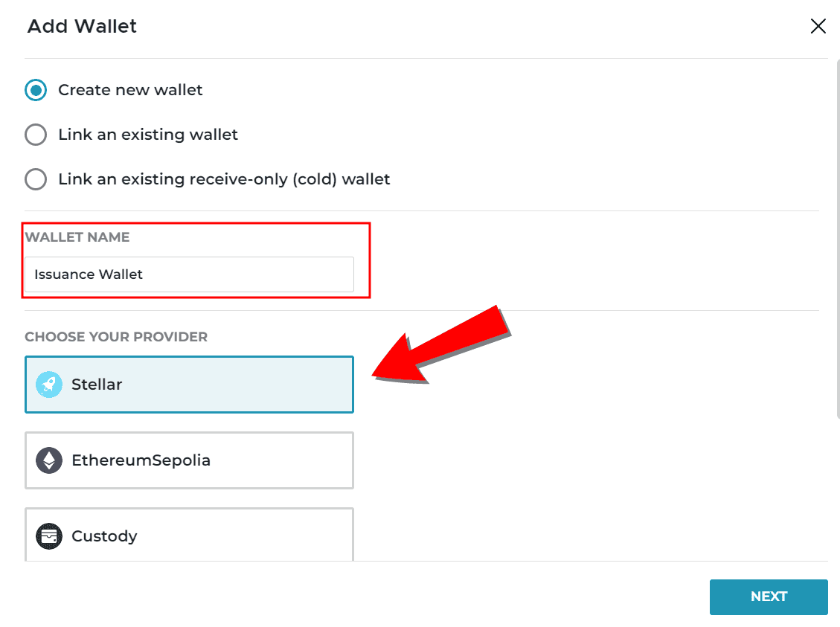Click the "Create new wallet" label text
This screenshot has height=627, width=840.
coord(130,90)
